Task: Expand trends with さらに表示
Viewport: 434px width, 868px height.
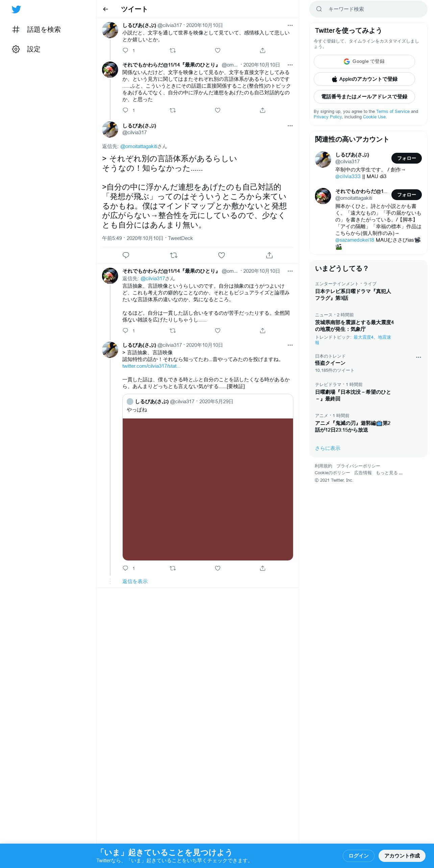Action: [x=328, y=448]
